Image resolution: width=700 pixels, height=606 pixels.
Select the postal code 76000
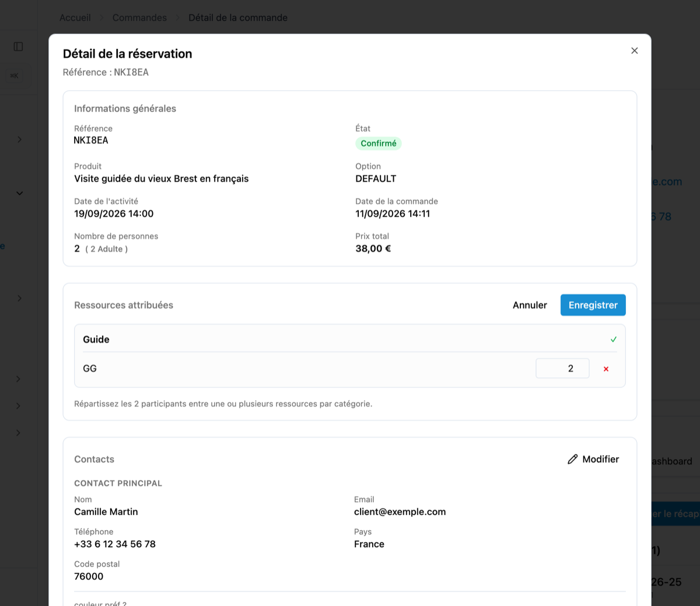[x=89, y=577]
